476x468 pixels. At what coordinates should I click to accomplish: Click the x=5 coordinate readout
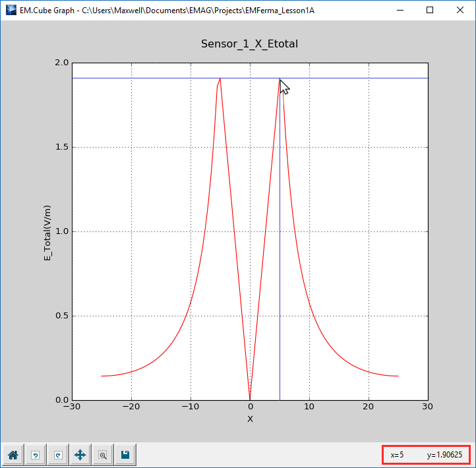[x=397, y=455]
